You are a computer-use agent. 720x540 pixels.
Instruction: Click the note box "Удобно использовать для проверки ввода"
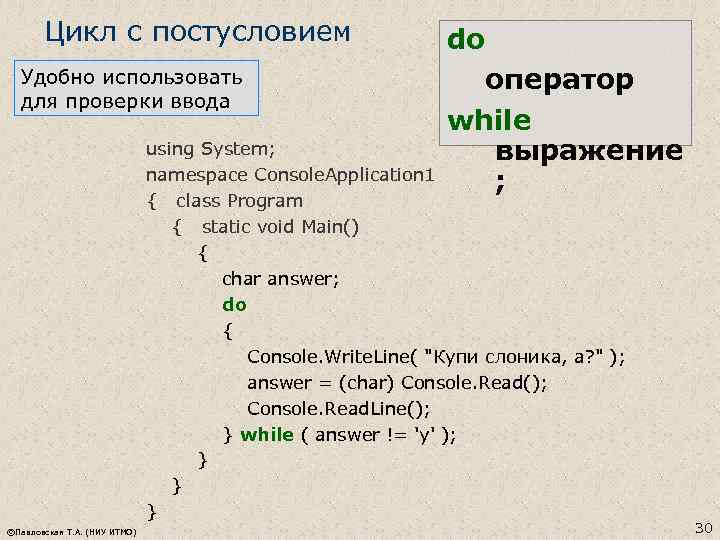[136, 88]
